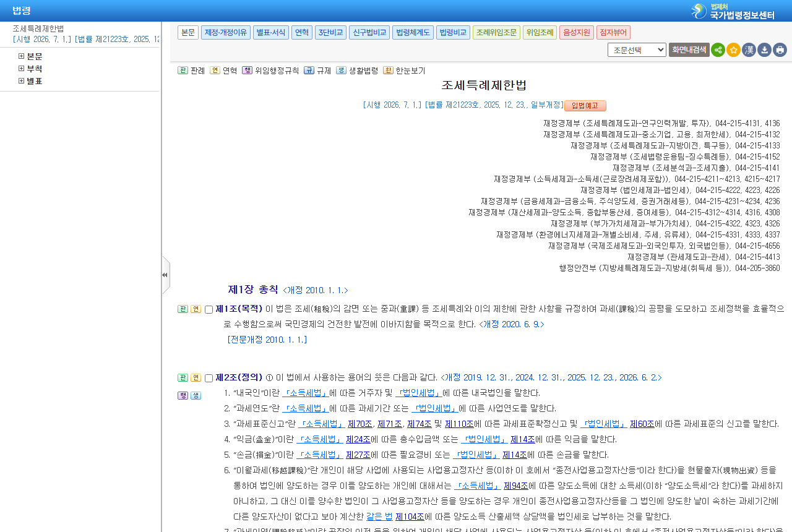Select the 3단비교 tab
Image resolution: width=792 pixels, height=532 pixels.
tap(330, 33)
